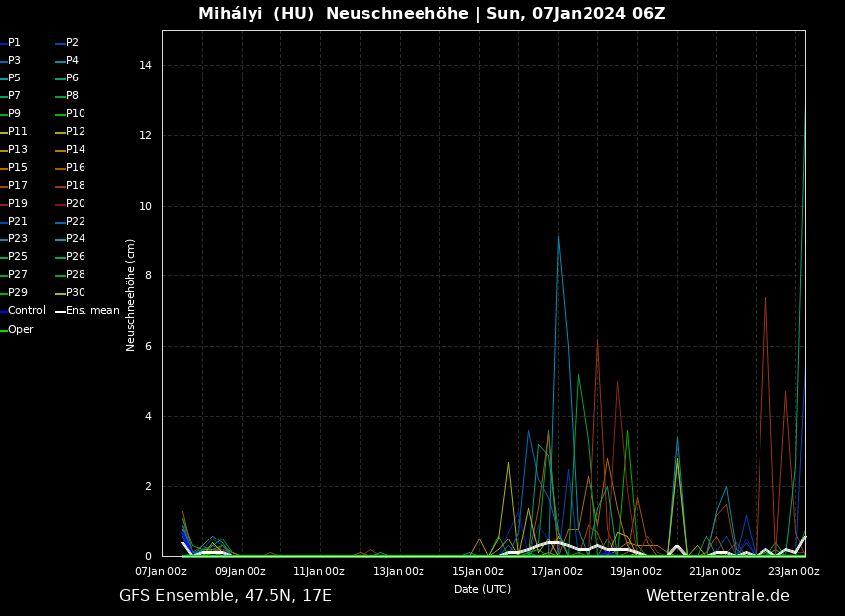Click the 09Jan 00z x-axis tick label

tap(241, 572)
